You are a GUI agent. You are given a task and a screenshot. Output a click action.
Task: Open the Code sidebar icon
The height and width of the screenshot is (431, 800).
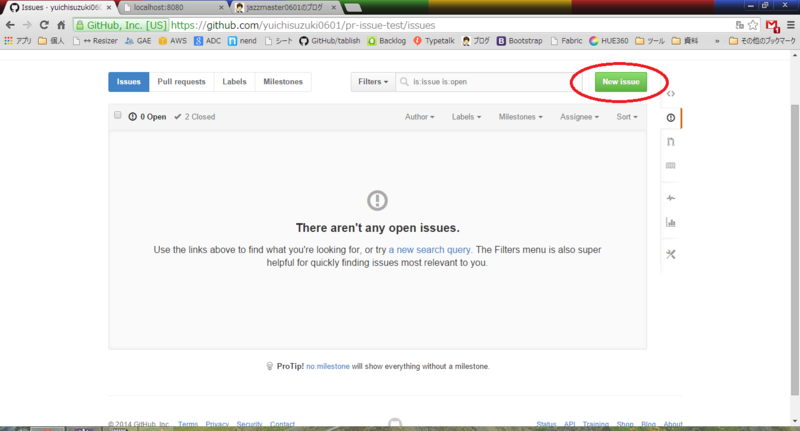670,94
